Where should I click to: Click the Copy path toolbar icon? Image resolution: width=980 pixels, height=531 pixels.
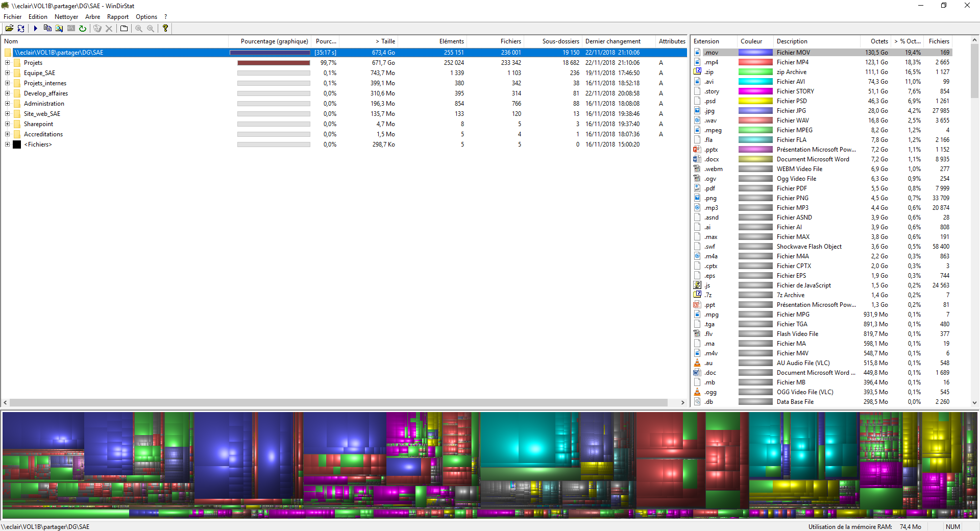click(x=47, y=29)
